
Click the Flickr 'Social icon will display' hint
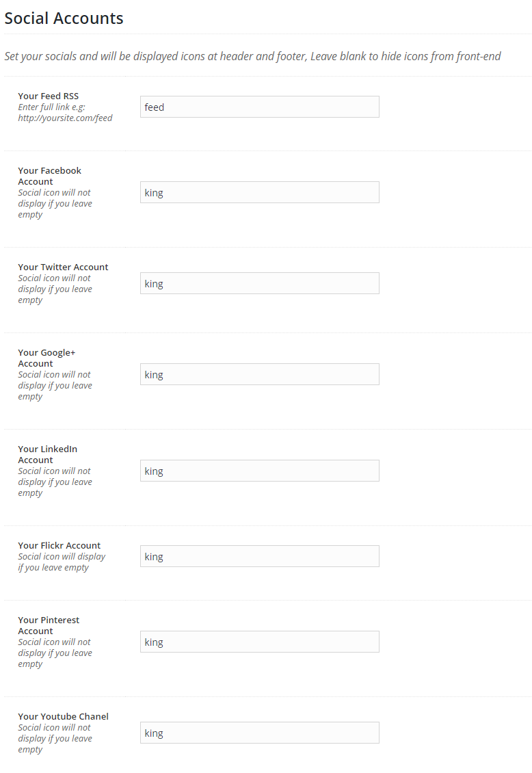pyautogui.click(x=62, y=562)
